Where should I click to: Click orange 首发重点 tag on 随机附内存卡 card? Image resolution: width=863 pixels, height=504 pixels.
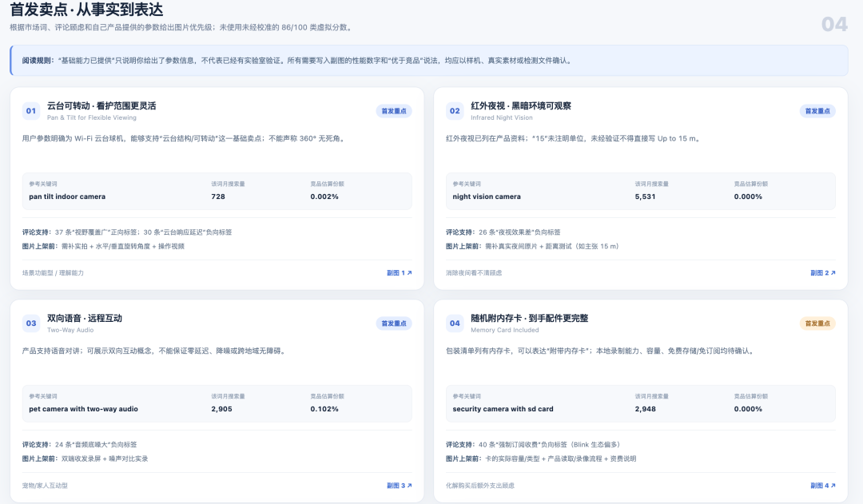point(817,323)
